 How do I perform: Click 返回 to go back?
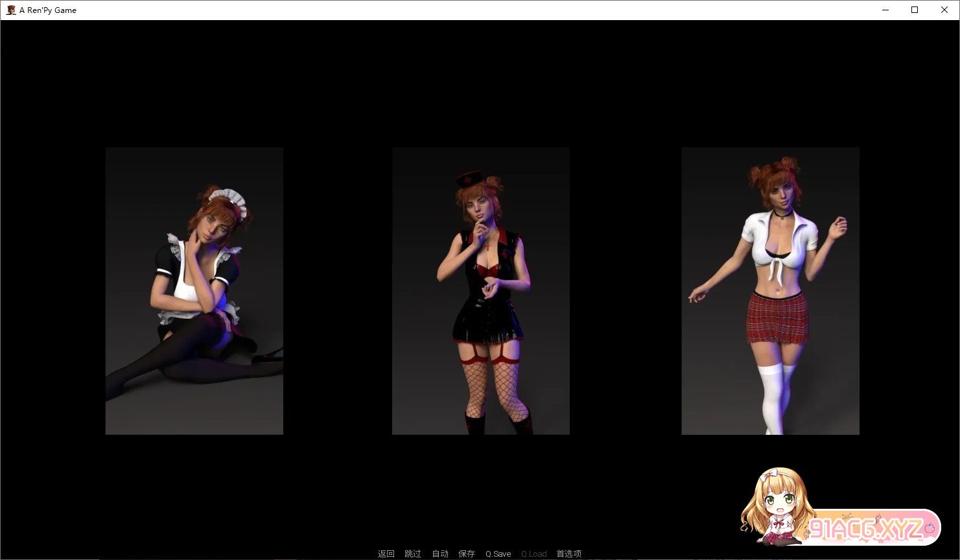pyautogui.click(x=386, y=554)
